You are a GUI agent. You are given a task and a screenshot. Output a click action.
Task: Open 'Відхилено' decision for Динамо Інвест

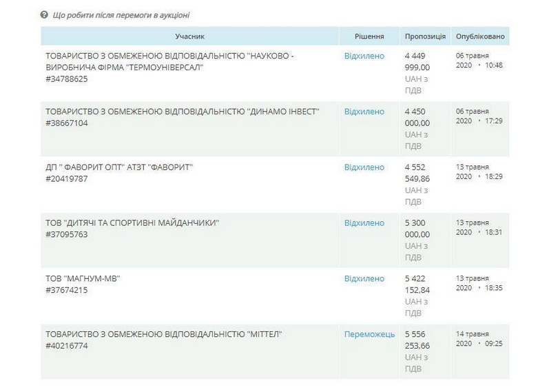coord(364,112)
